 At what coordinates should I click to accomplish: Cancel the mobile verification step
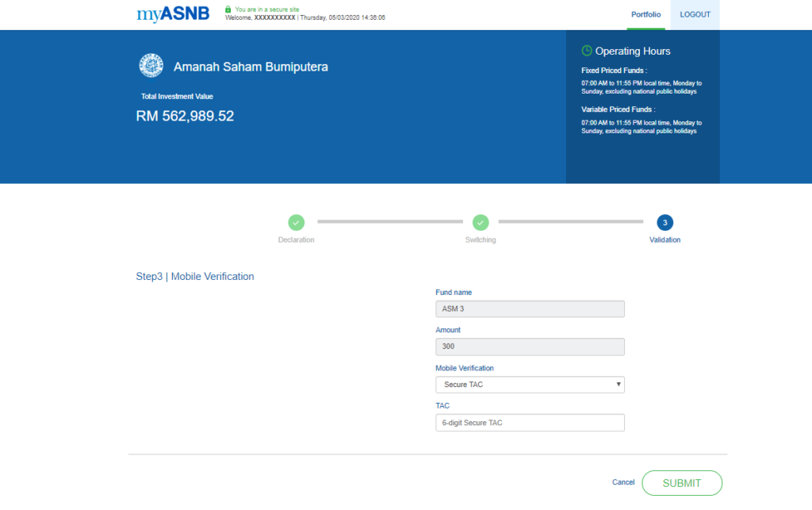[x=623, y=482]
